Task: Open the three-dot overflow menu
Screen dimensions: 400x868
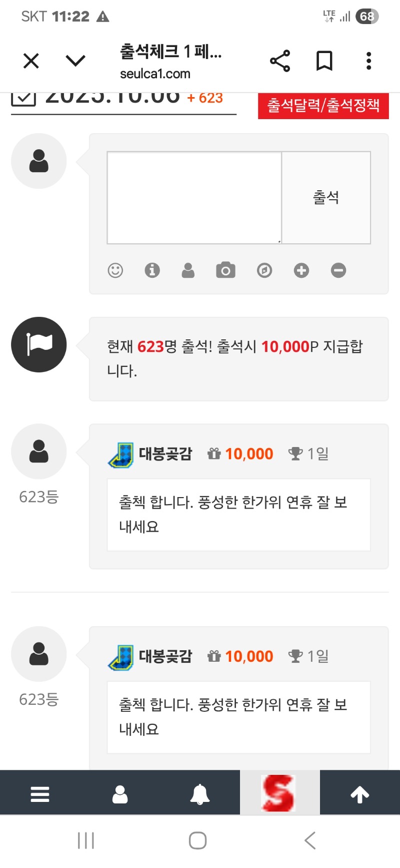Action: [x=368, y=61]
